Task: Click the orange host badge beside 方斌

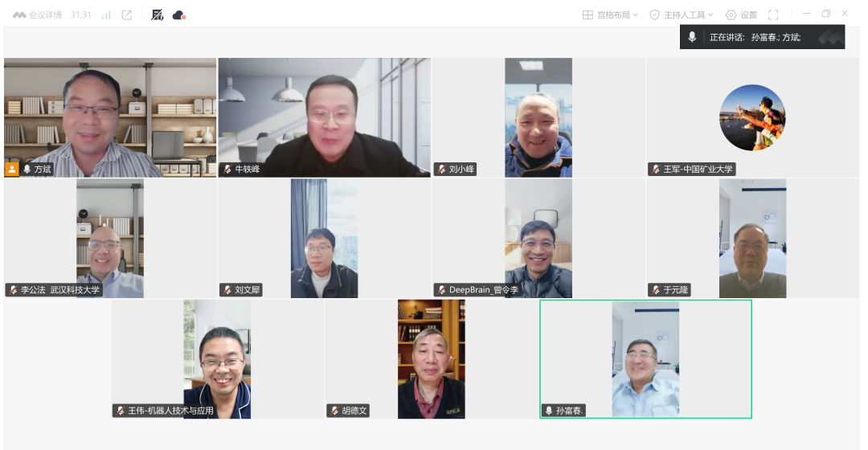Action: [12, 170]
